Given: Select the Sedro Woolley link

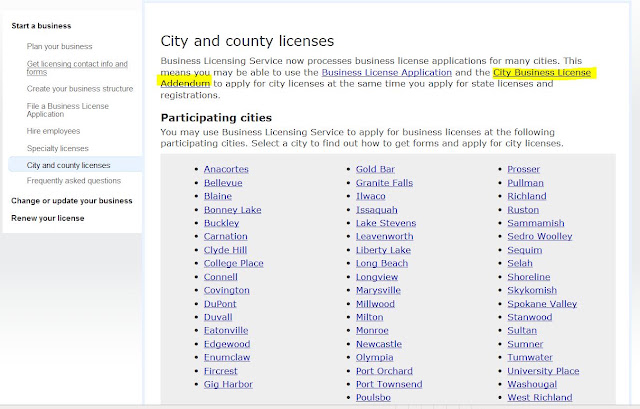Looking at the screenshot, I should click(540, 237).
